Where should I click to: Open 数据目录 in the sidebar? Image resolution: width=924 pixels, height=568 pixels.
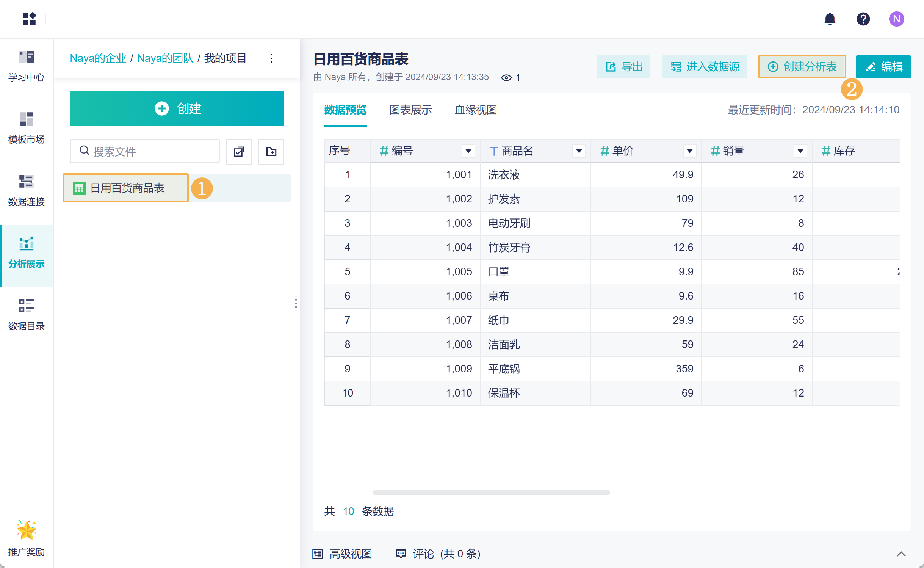26,315
